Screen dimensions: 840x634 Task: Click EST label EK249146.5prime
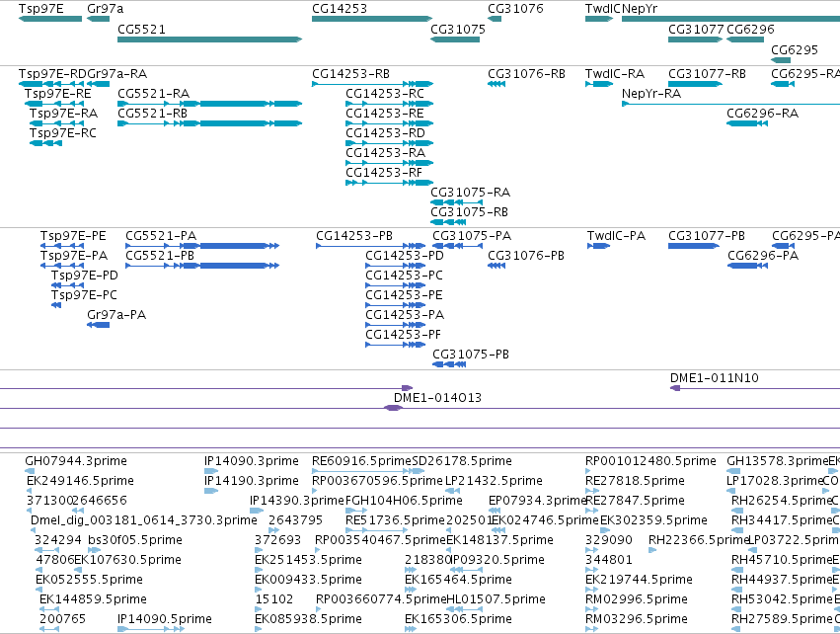tap(80, 481)
